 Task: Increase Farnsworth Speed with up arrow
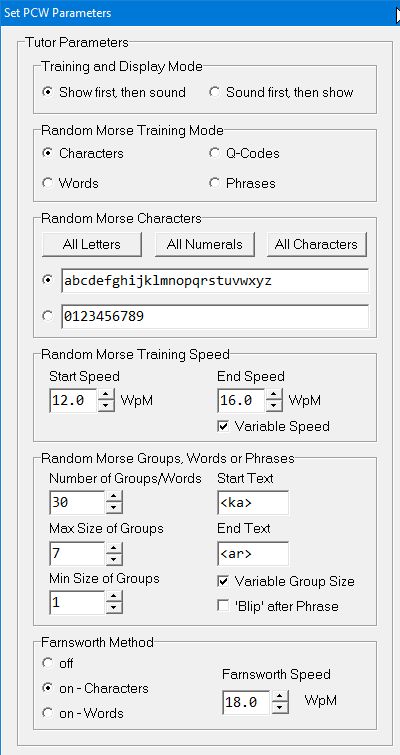tap(280, 696)
